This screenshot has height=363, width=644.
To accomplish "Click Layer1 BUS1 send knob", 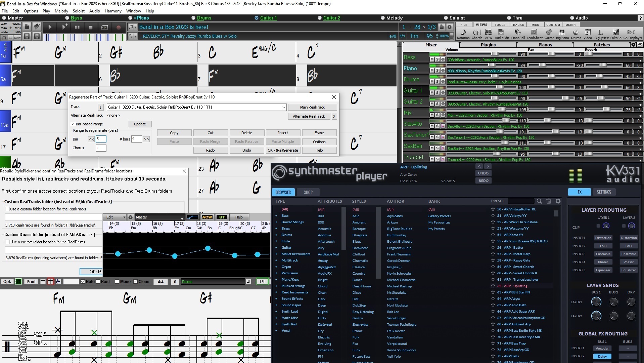I will (x=596, y=302).
